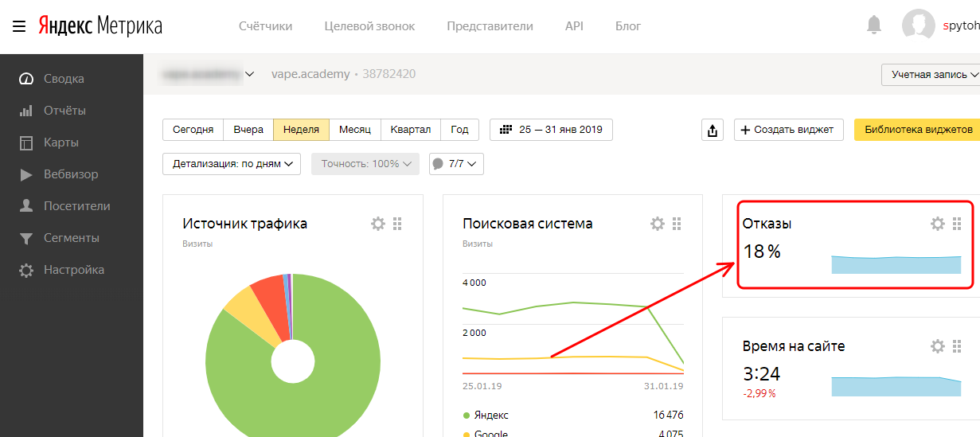Open the date range picker 25 — 31 янв 2019
The width and height of the screenshot is (980, 437).
pyautogui.click(x=551, y=130)
